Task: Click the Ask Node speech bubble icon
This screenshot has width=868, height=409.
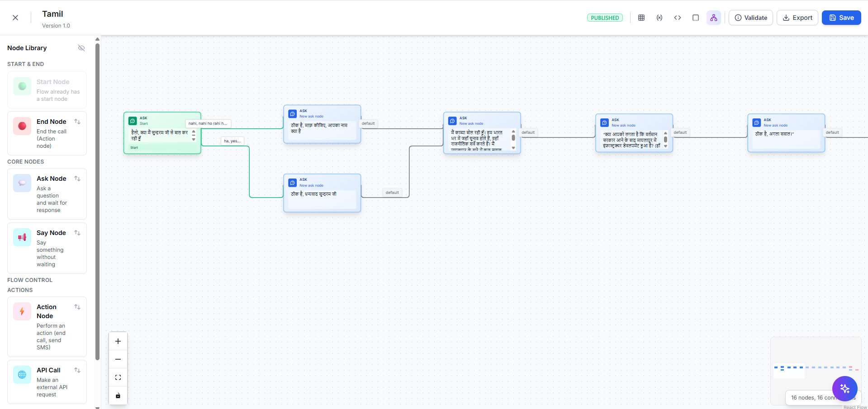Action: pyautogui.click(x=22, y=183)
